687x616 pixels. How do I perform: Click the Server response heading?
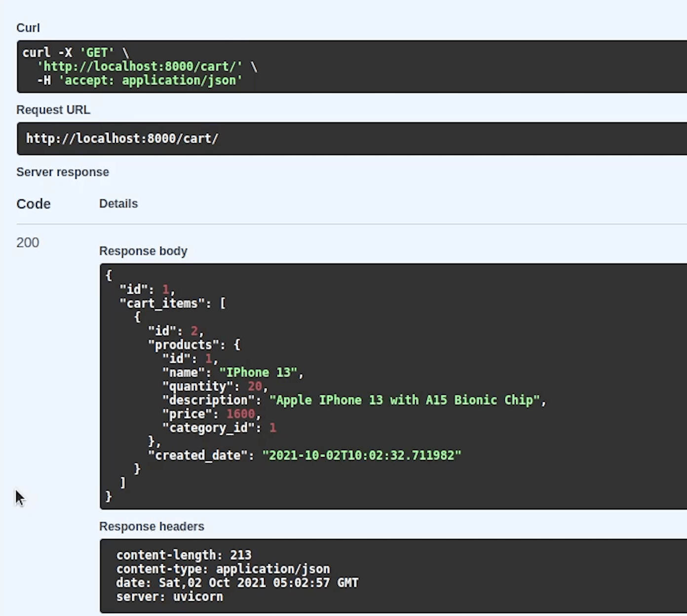pyautogui.click(x=63, y=172)
